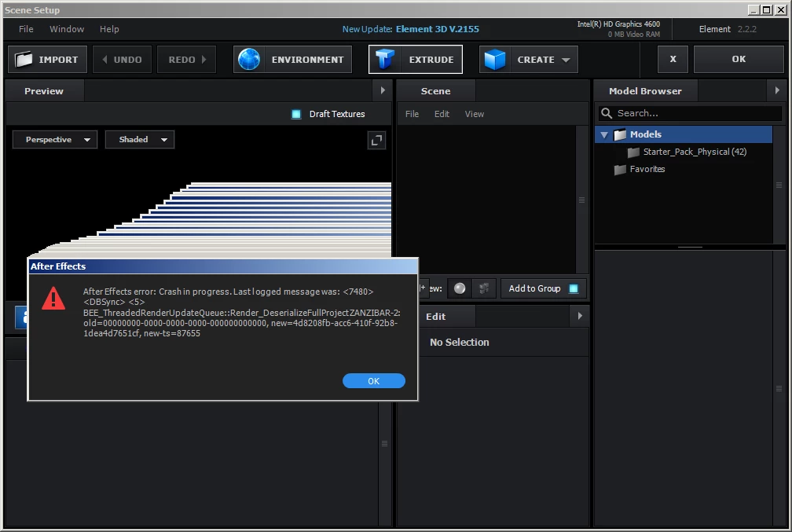
Task: Expand the Edit panel options arrow
Action: (580, 316)
